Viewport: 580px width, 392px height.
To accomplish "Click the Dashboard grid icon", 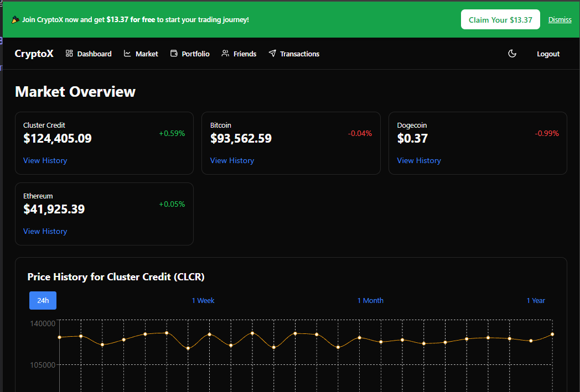I will [x=69, y=54].
